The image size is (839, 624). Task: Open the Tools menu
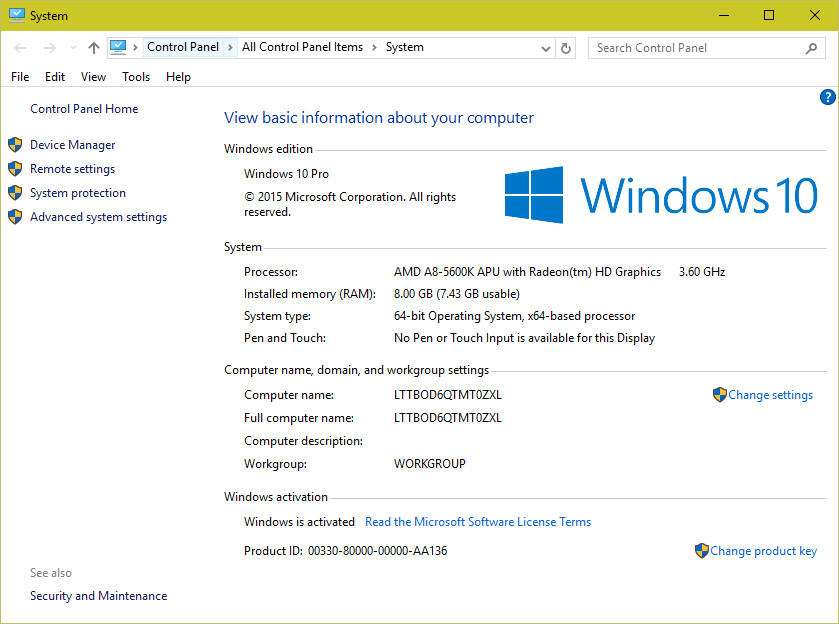pyautogui.click(x=136, y=77)
